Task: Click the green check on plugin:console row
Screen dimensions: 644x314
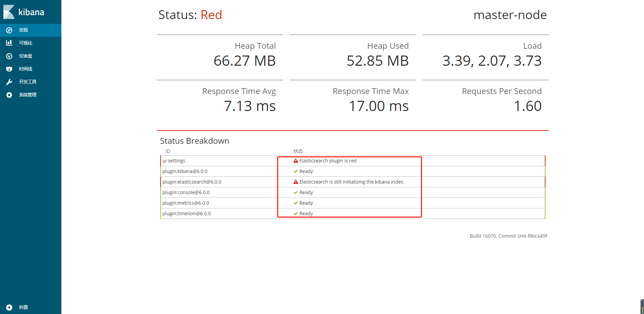Action: click(296, 192)
